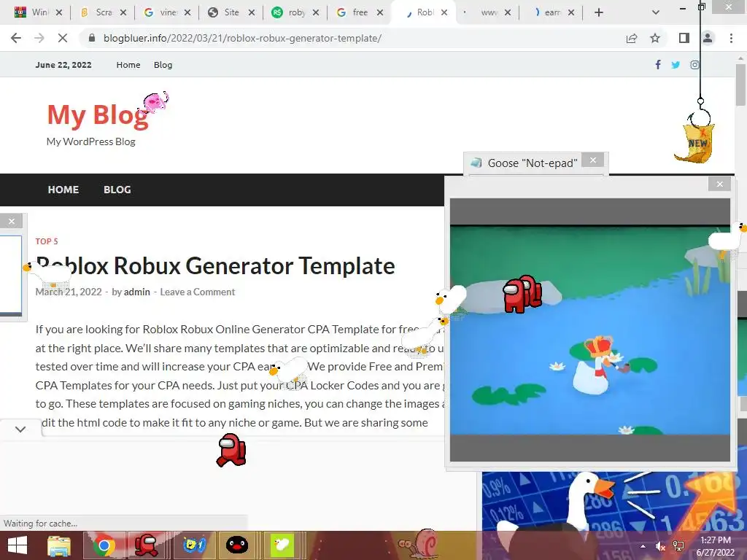Close the Goose Not-epad window
The width and height of the screenshot is (747, 560).
592,160
